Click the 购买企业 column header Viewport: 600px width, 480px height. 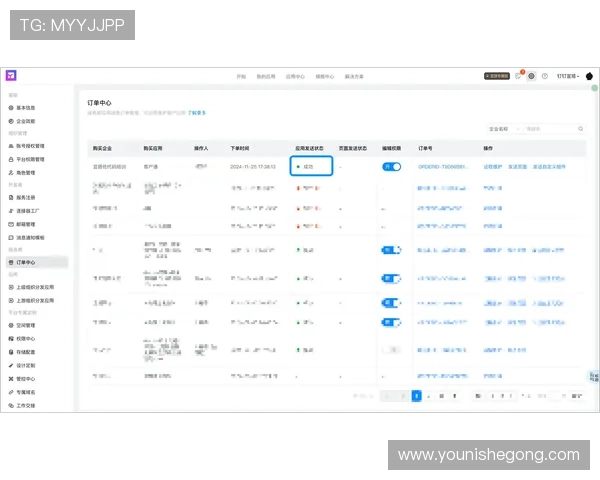pyautogui.click(x=102, y=148)
